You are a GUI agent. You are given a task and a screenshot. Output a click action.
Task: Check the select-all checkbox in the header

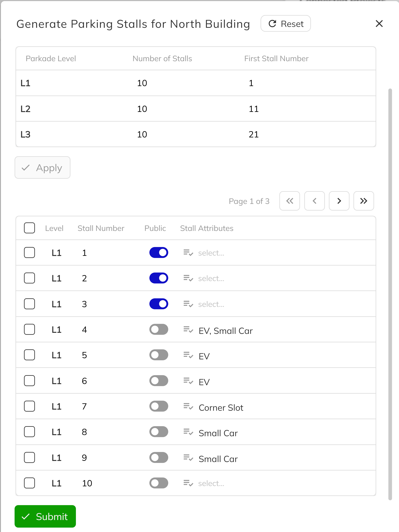pos(29,228)
